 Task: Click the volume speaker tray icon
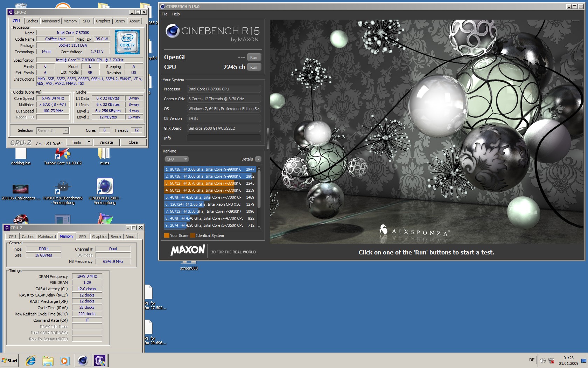(542, 361)
